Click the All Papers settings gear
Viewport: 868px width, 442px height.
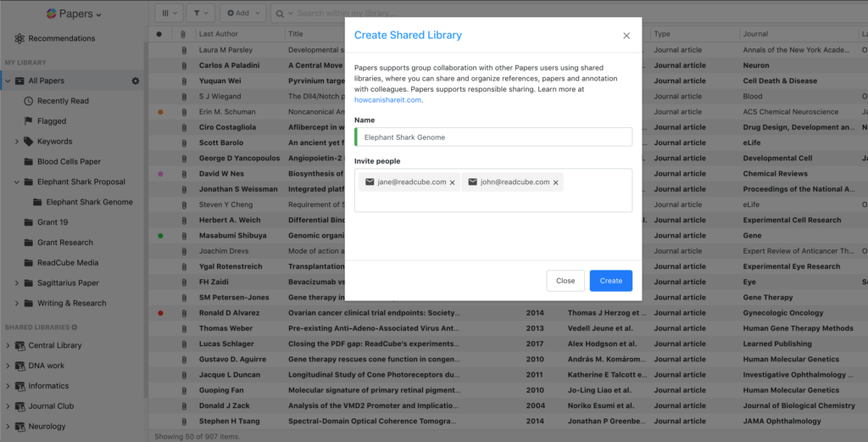point(135,81)
